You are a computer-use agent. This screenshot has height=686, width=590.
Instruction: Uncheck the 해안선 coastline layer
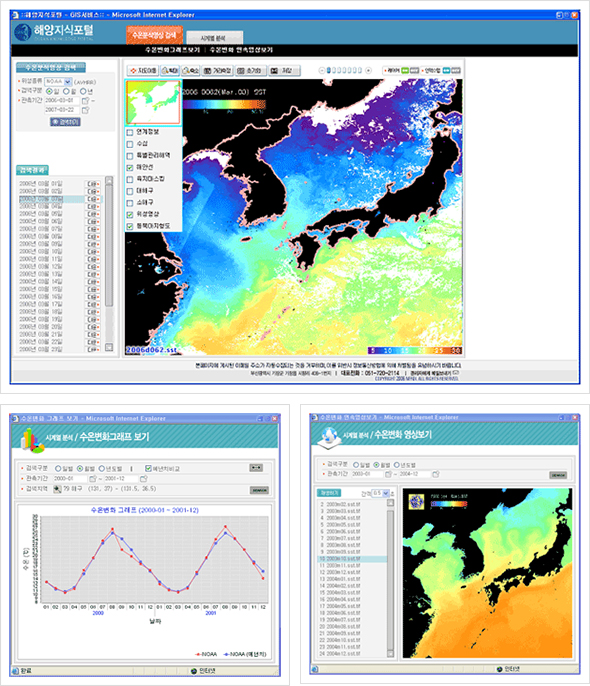pos(129,168)
